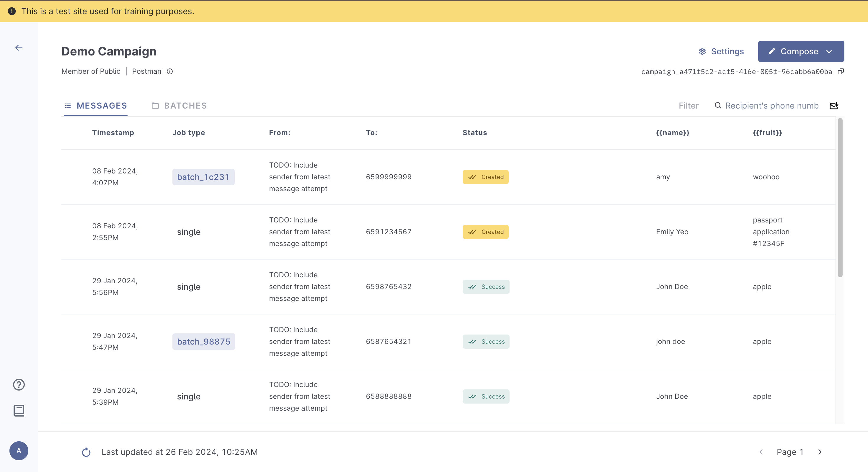Click the back arrow icon
The height and width of the screenshot is (472, 868).
coord(19,48)
